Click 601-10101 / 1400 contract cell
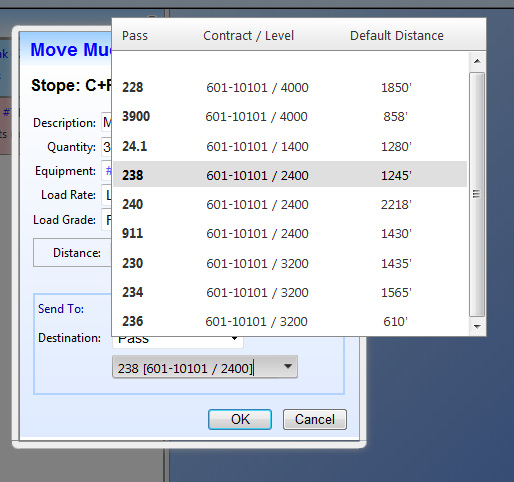 tap(257, 146)
